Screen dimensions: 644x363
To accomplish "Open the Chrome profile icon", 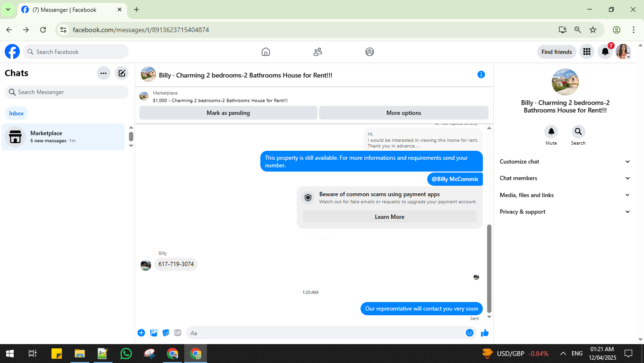I will [x=617, y=30].
